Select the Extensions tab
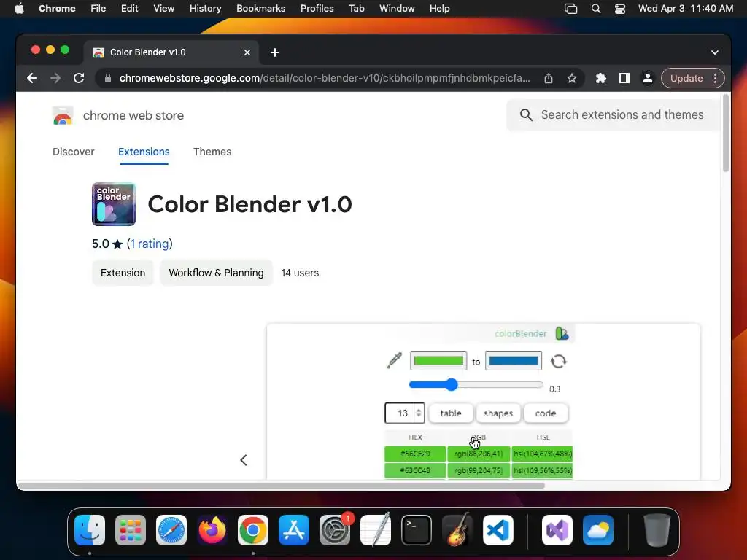747x560 pixels. (x=144, y=152)
